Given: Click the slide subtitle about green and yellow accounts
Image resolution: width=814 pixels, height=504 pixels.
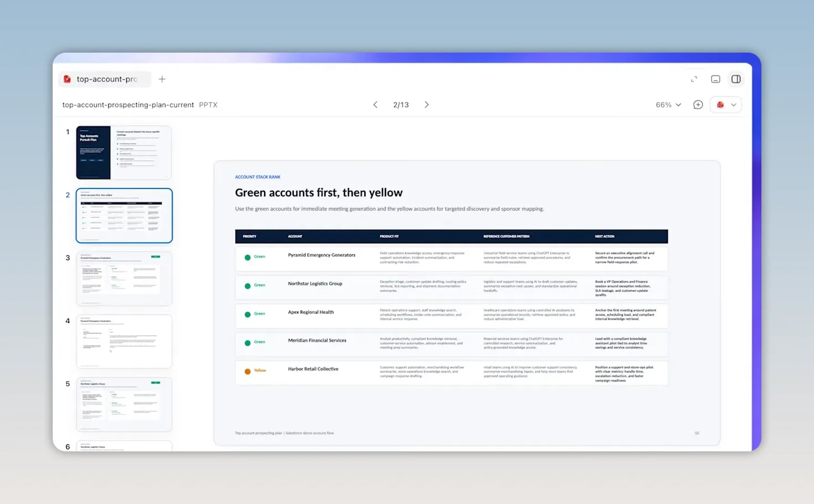Looking at the screenshot, I should [x=389, y=209].
